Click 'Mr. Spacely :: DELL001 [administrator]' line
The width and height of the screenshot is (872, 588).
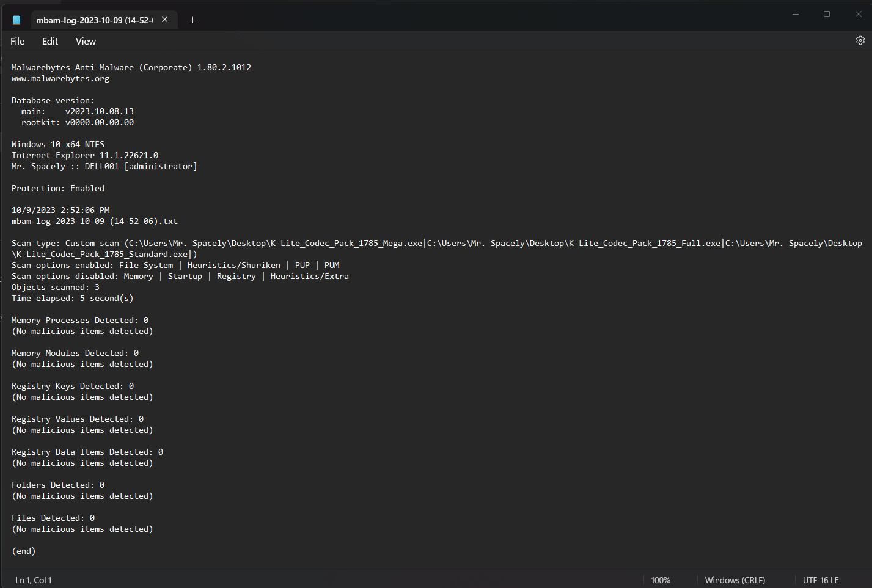[104, 166]
